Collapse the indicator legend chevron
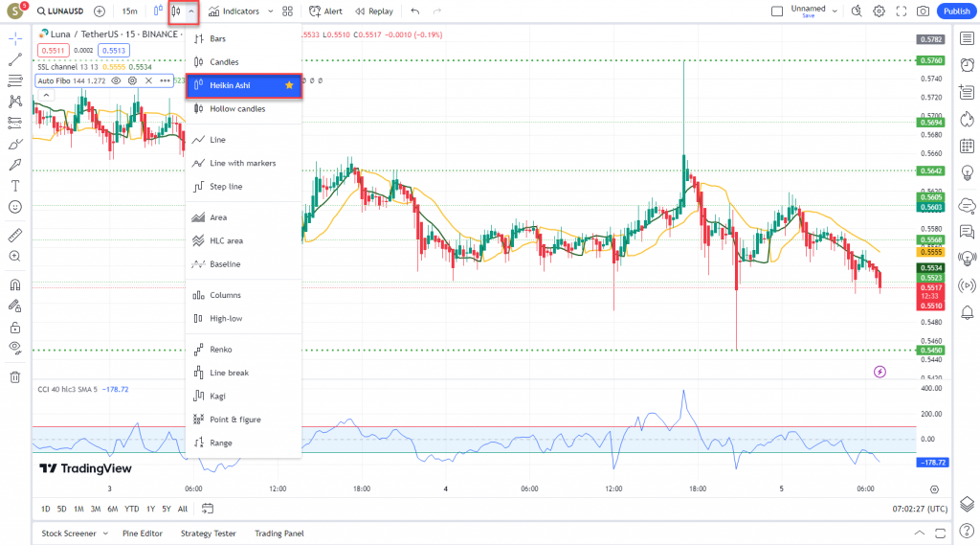The width and height of the screenshot is (980, 545). coord(46,95)
